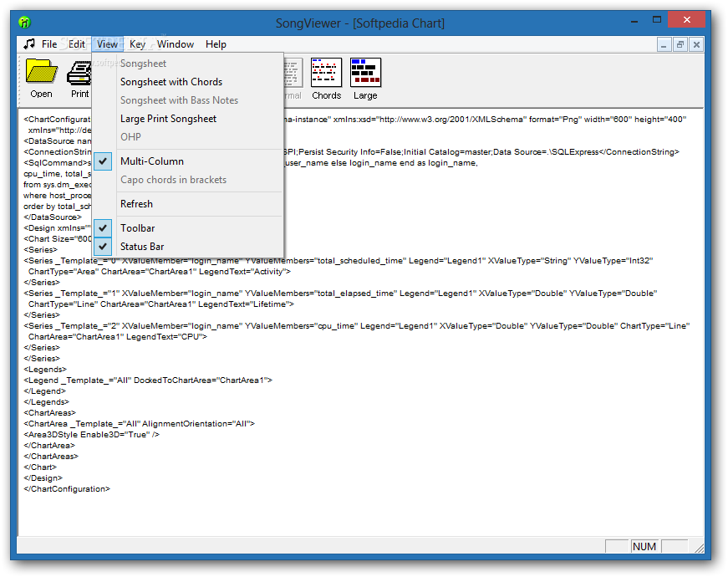The image size is (728, 577).
Task: Click the music note document icon
Action: pyautogui.click(x=29, y=43)
